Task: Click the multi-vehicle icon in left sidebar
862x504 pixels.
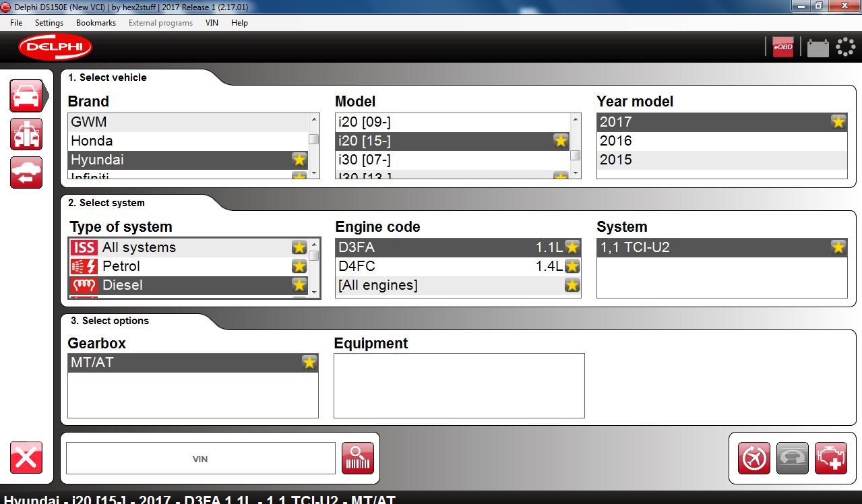Action: pos(26,134)
